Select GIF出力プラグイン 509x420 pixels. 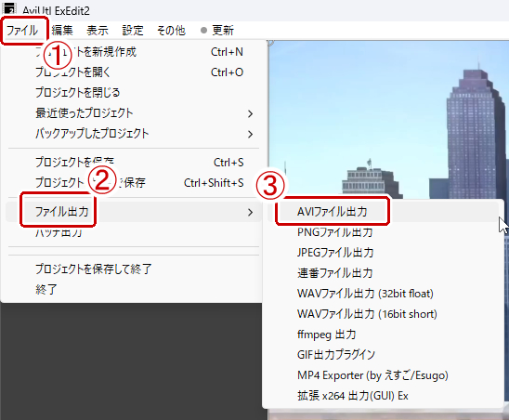[x=383, y=355]
